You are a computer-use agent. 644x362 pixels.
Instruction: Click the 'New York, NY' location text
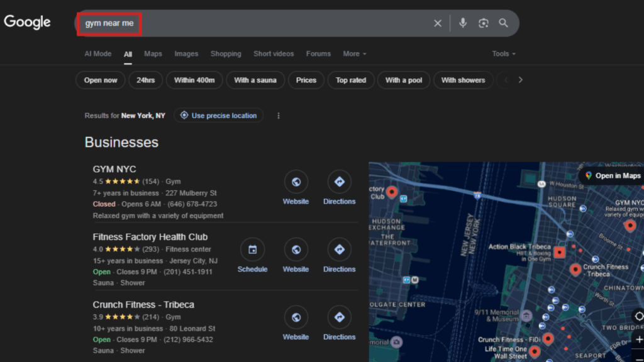coord(143,116)
